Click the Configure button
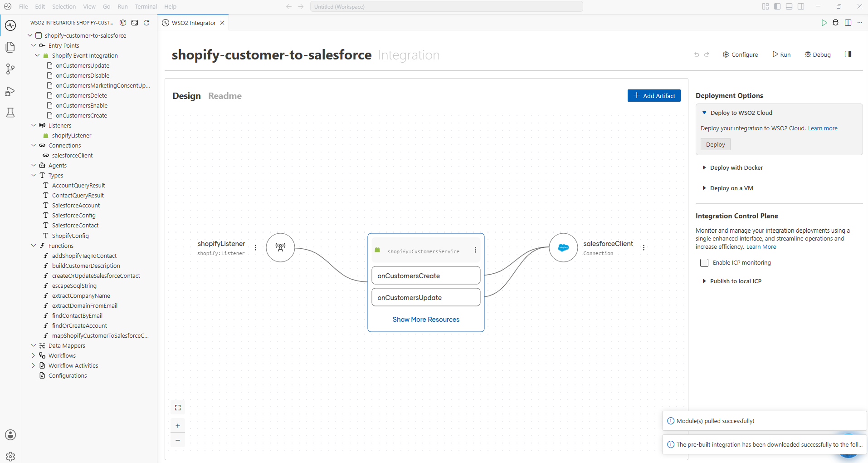This screenshot has width=868, height=463. (740, 54)
